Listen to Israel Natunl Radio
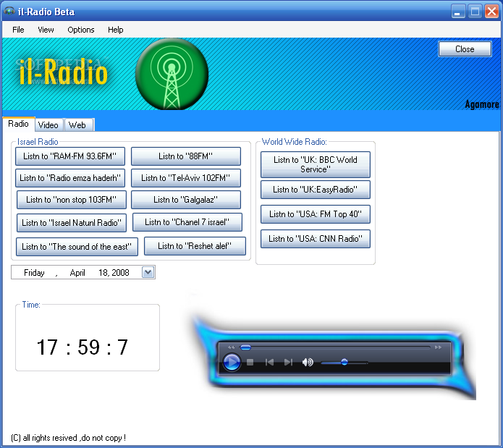The width and height of the screenshot is (503, 448). coord(71,223)
